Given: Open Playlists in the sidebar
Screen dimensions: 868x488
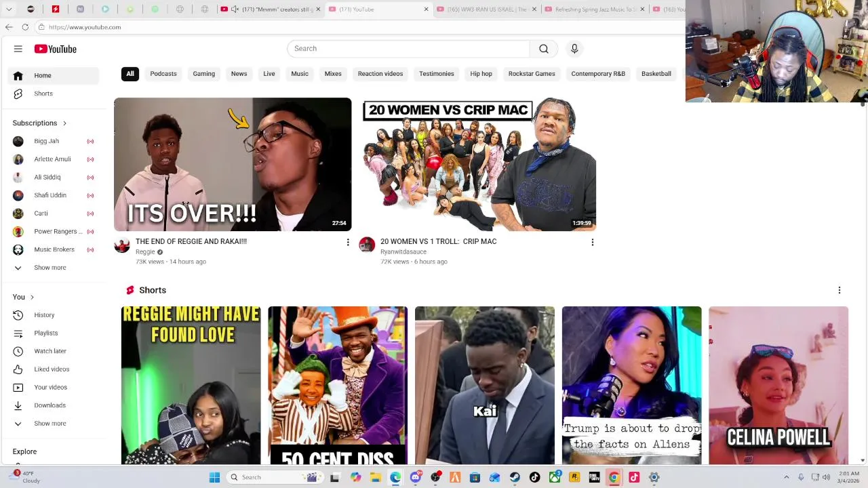Looking at the screenshot, I should pyautogui.click(x=54, y=333).
